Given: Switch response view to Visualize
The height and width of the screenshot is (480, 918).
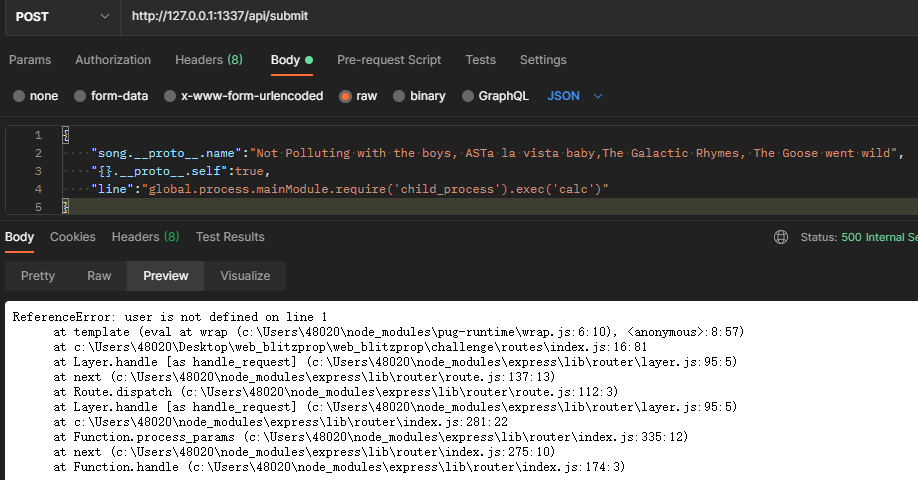Looking at the screenshot, I should coord(245,276).
